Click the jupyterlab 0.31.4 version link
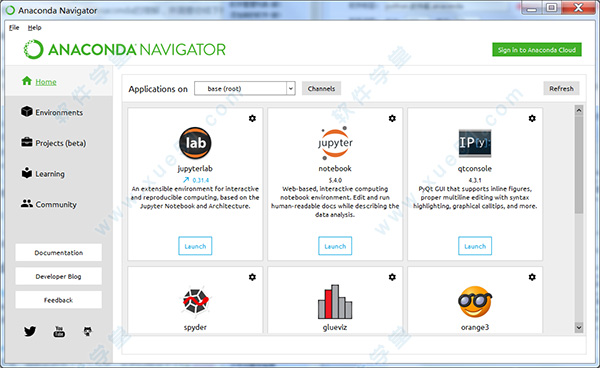This screenshot has width=600, height=368. [201, 180]
